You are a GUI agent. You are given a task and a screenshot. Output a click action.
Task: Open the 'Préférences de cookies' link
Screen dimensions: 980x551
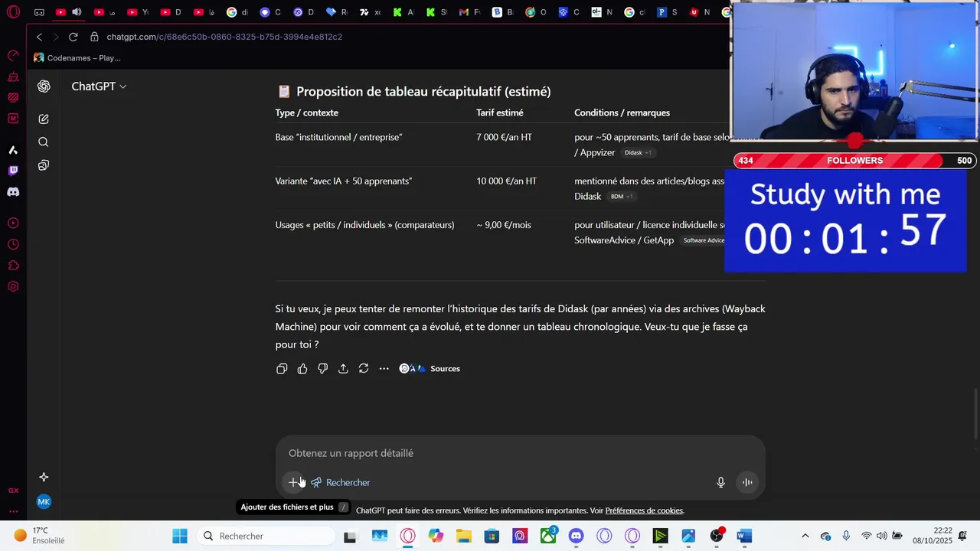click(x=644, y=510)
